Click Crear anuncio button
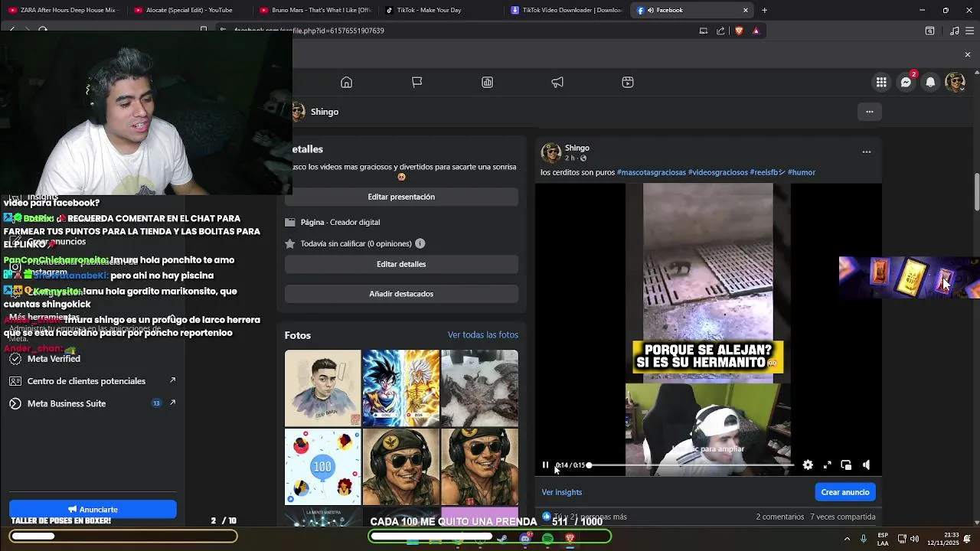 pos(844,492)
